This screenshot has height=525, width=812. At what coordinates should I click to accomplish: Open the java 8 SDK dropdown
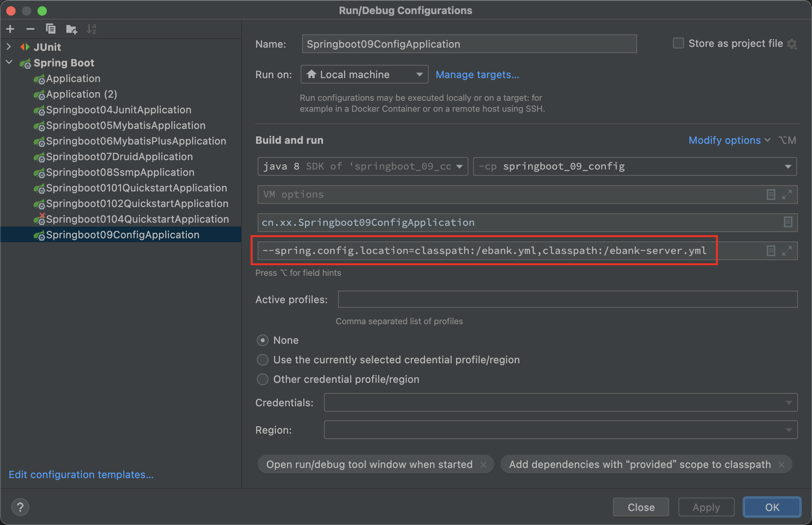tap(363, 166)
